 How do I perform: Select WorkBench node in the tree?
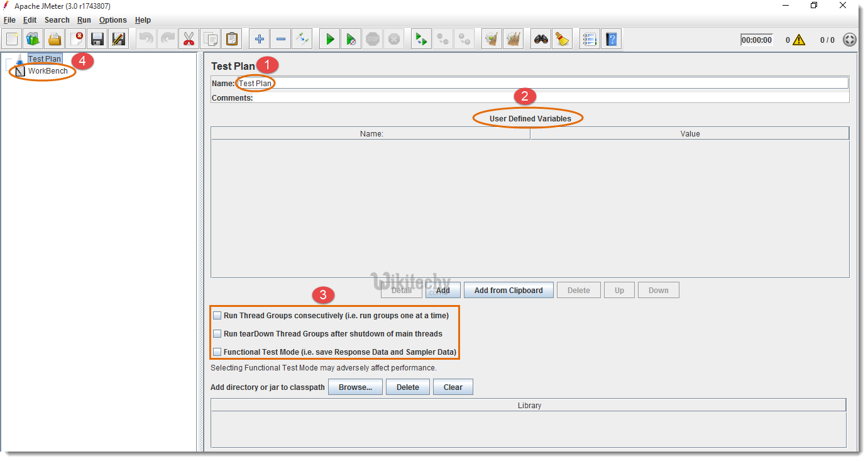47,71
